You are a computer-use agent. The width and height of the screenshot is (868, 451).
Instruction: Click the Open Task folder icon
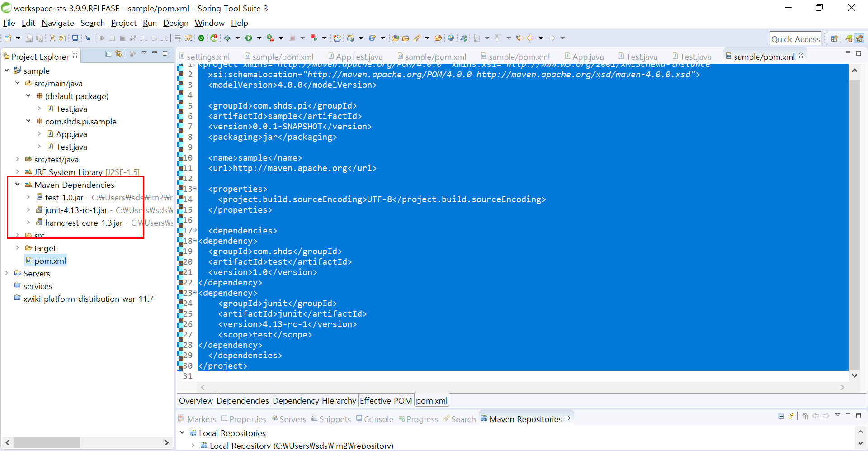(406, 38)
